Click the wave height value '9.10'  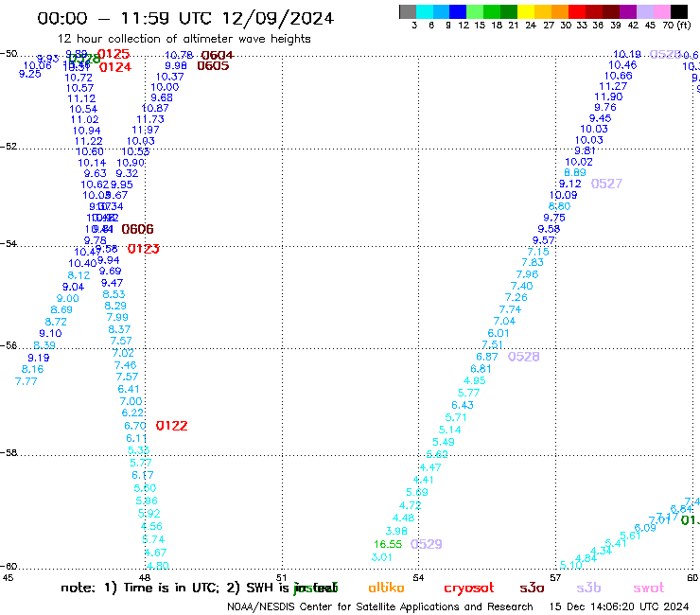click(50, 334)
